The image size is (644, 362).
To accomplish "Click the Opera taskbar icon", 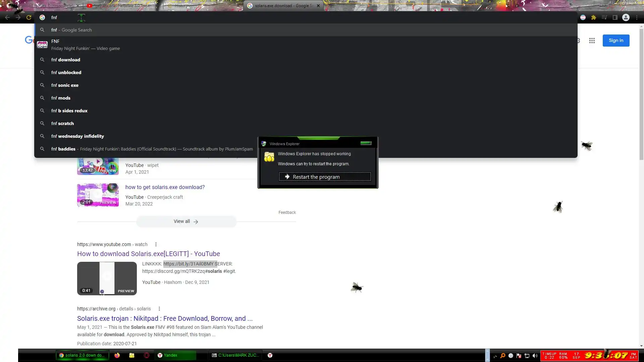I will pyautogui.click(x=147, y=355).
